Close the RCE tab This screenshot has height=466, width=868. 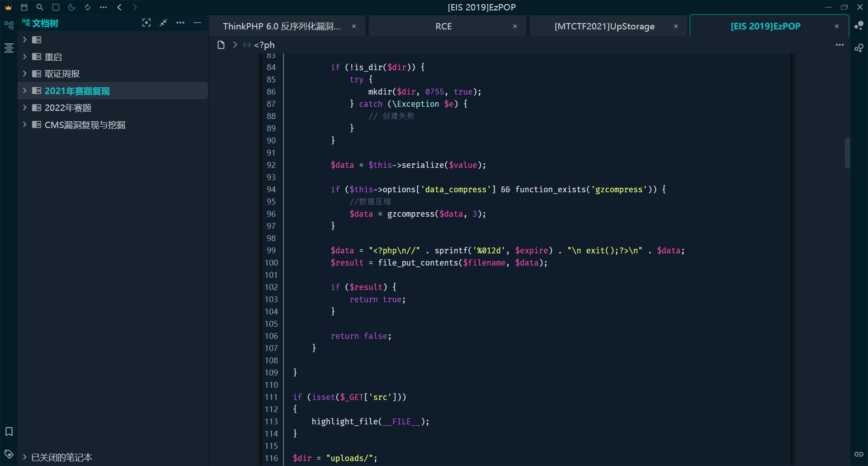pyautogui.click(x=515, y=26)
